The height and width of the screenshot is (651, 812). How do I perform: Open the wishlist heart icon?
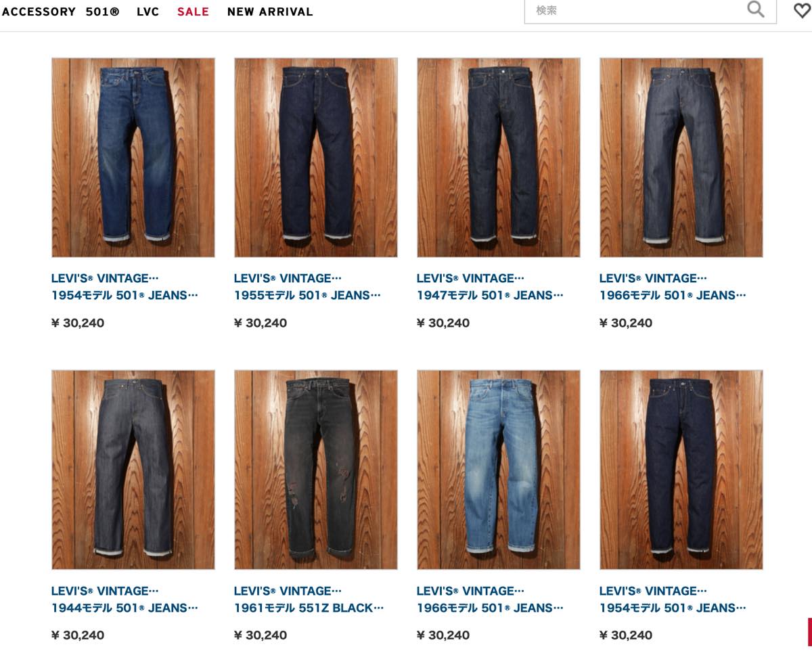click(x=802, y=10)
